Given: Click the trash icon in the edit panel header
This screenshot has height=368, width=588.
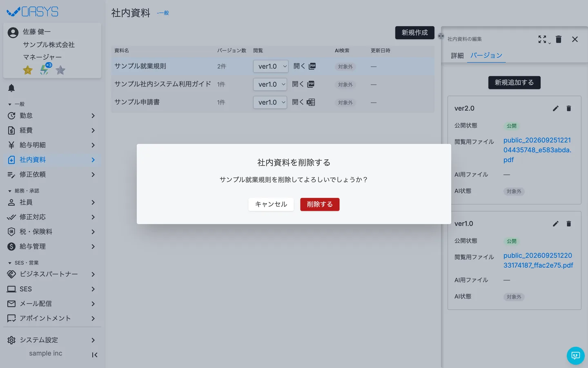Looking at the screenshot, I should click(559, 39).
